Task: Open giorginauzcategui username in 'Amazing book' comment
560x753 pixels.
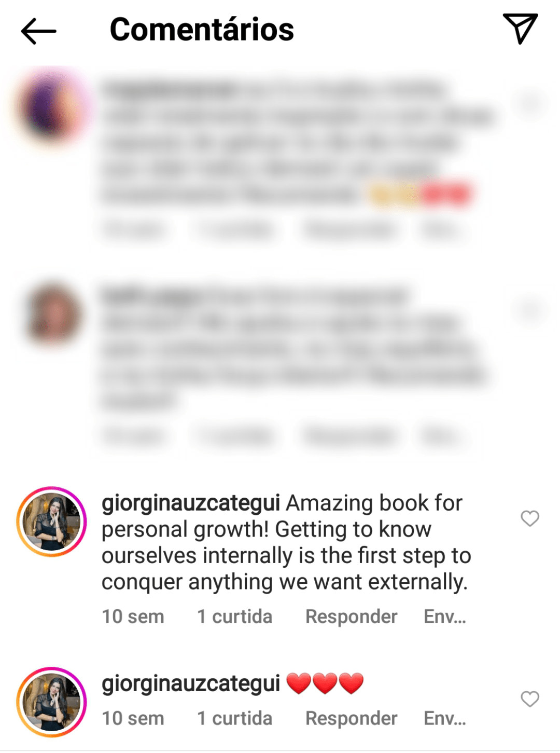Action: coord(191,504)
